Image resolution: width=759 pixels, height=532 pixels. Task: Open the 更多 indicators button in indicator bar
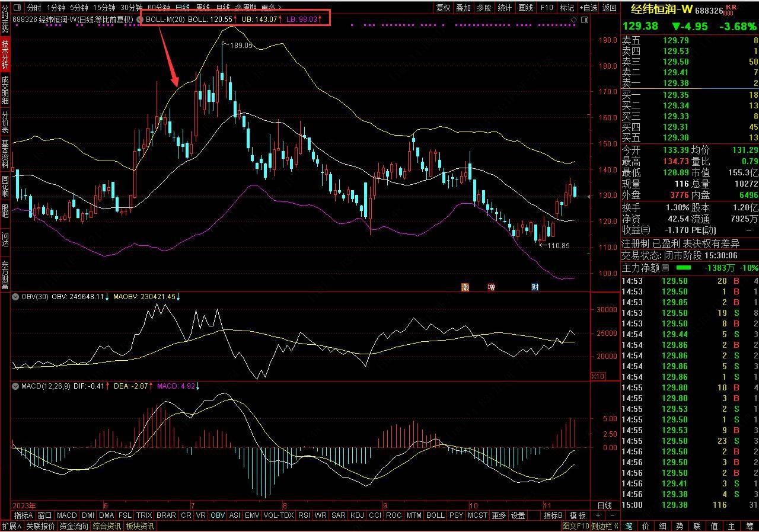pyautogui.click(x=499, y=515)
